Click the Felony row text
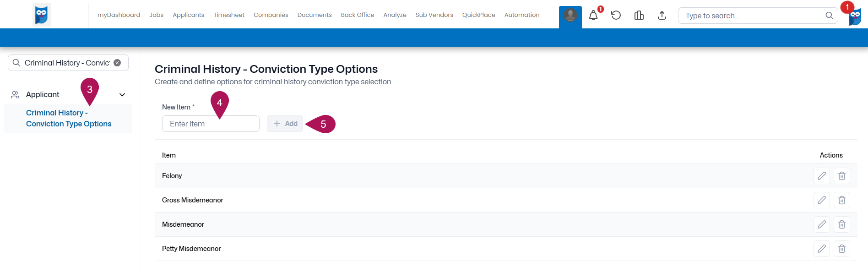The image size is (868, 267). pos(172,176)
